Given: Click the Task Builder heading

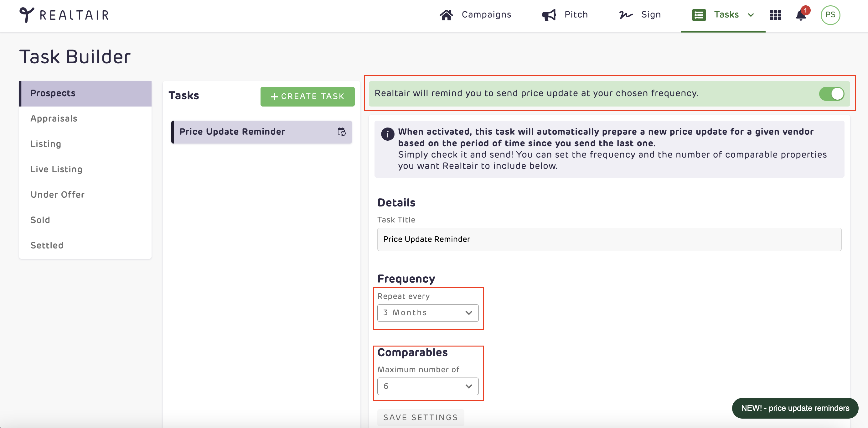Looking at the screenshot, I should pos(75,56).
